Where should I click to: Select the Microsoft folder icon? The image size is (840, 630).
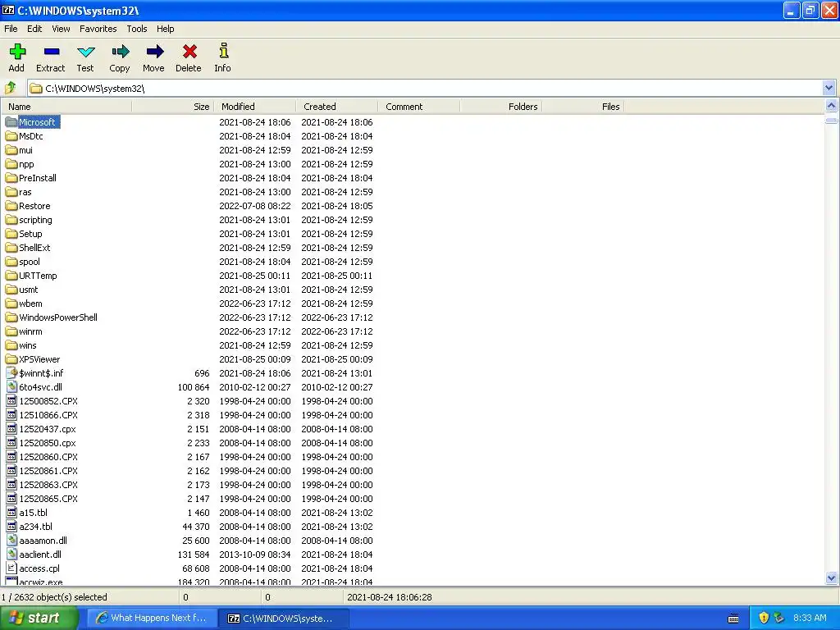[x=11, y=122]
